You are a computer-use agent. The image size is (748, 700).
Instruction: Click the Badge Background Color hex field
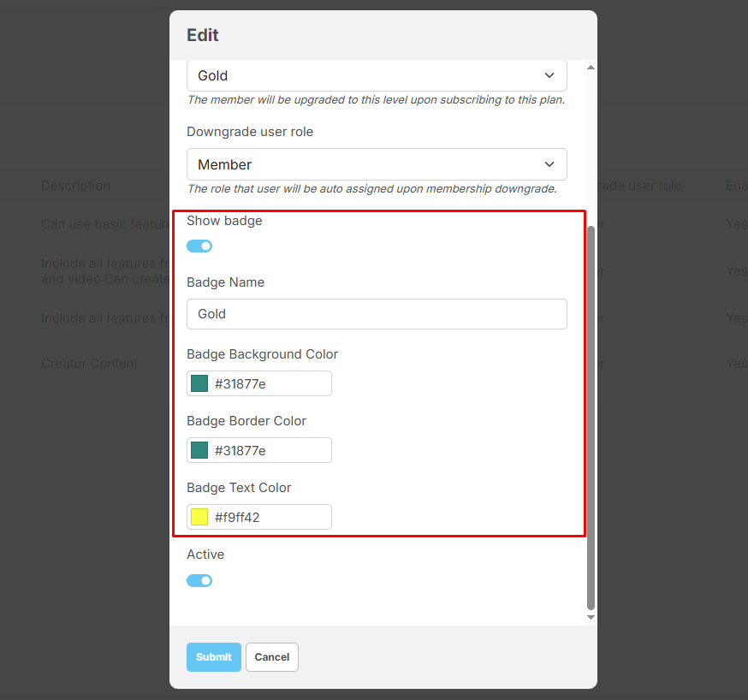(x=270, y=384)
